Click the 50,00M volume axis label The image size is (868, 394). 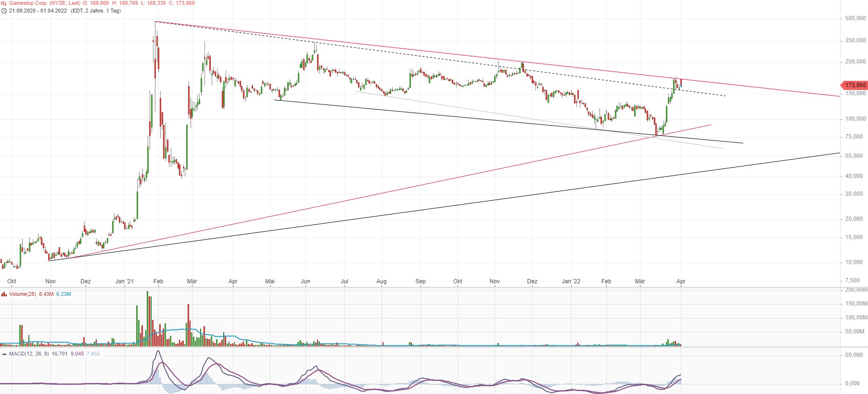[855, 331]
